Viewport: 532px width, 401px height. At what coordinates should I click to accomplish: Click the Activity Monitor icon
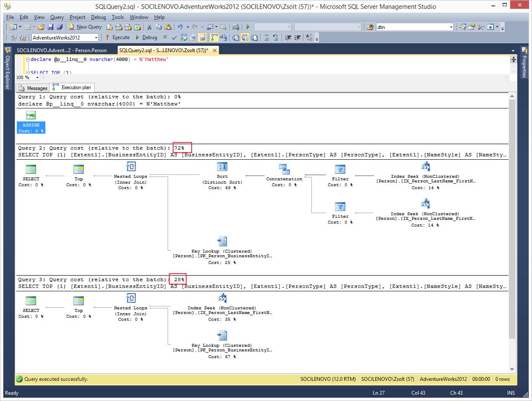click(235, 27)
